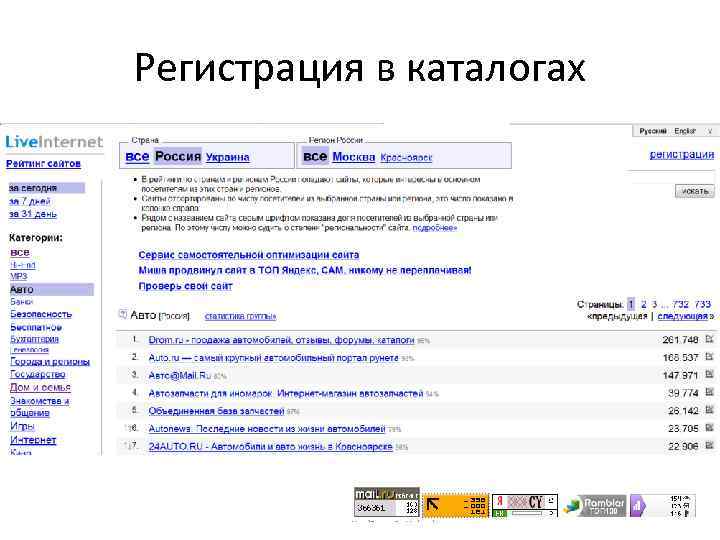720x540 pixels.
Task: Select country Украина
Action: pos(228,157)
